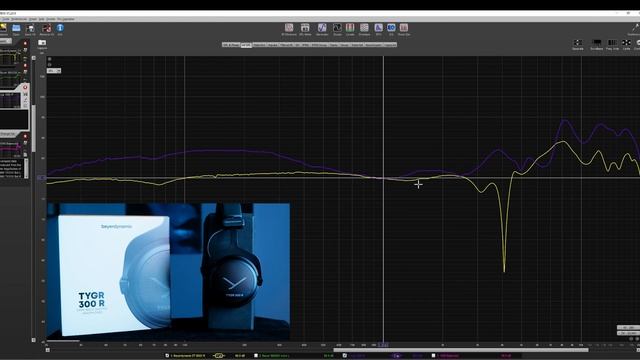Toggle the first legend trace checkbox

pos(167,356)
